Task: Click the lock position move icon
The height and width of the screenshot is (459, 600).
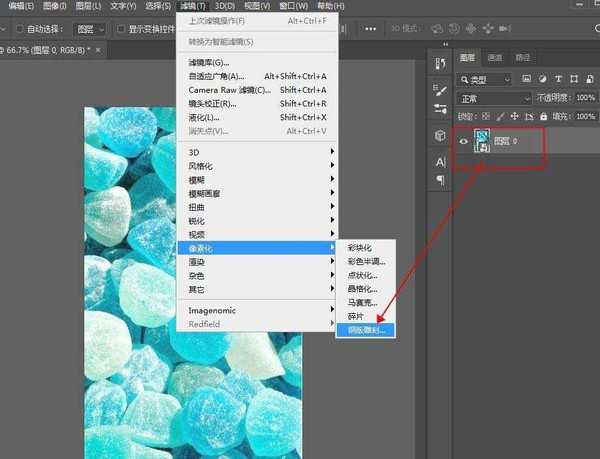Action: [516, 119]
